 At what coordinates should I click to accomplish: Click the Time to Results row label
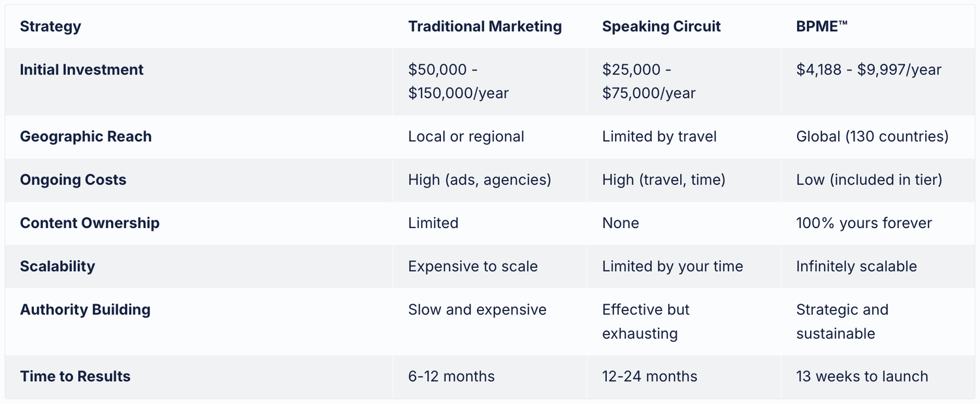tap(75, 377)
